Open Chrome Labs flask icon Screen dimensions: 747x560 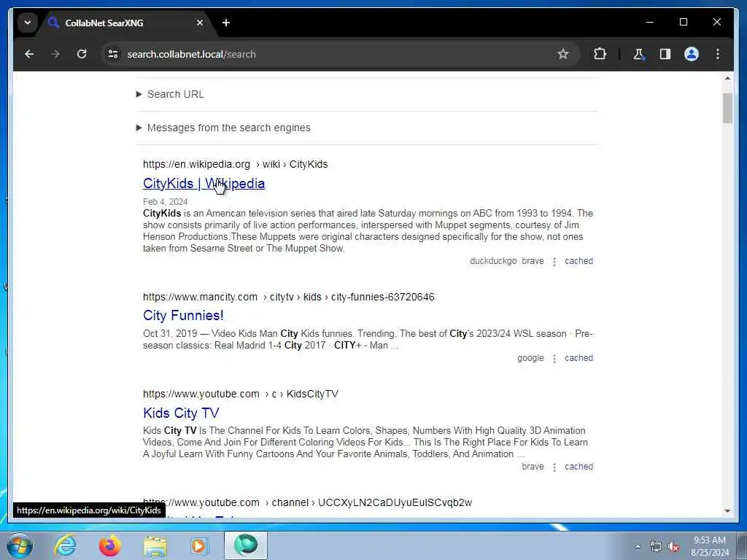click(x=638, y=54)
